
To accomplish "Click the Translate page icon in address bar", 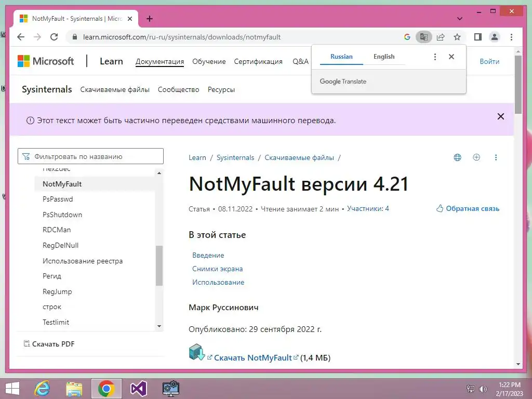I will (x=424, y=37).
